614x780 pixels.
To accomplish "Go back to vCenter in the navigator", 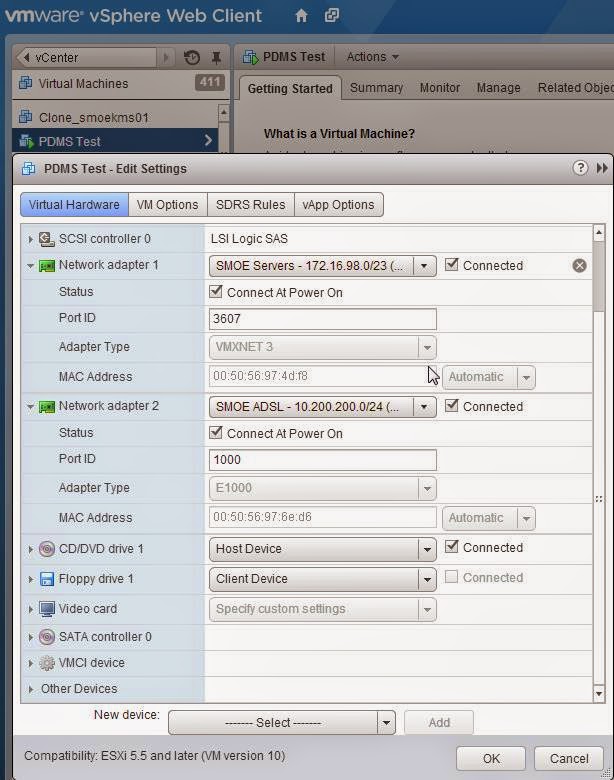I will 86,58.
